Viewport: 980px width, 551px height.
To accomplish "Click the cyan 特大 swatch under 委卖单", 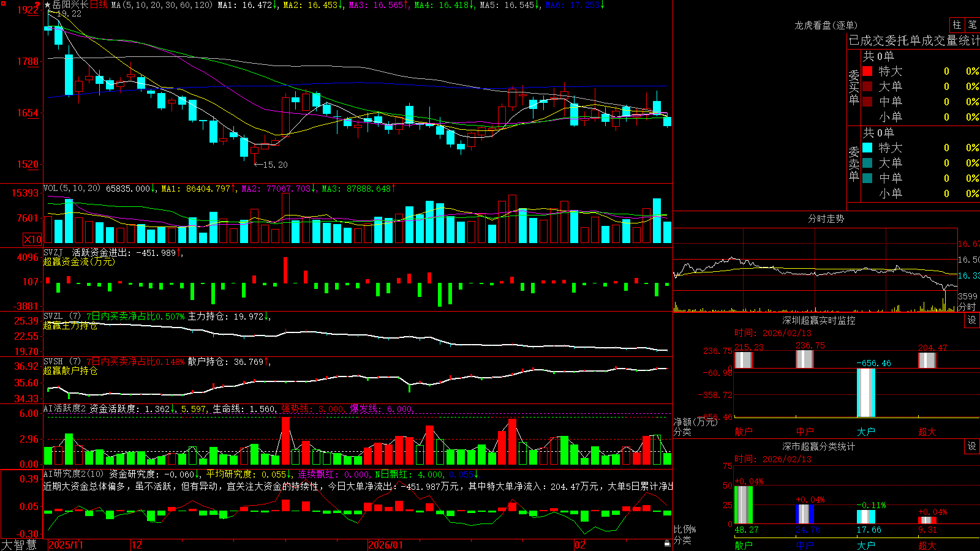I will tap(867, 148).
